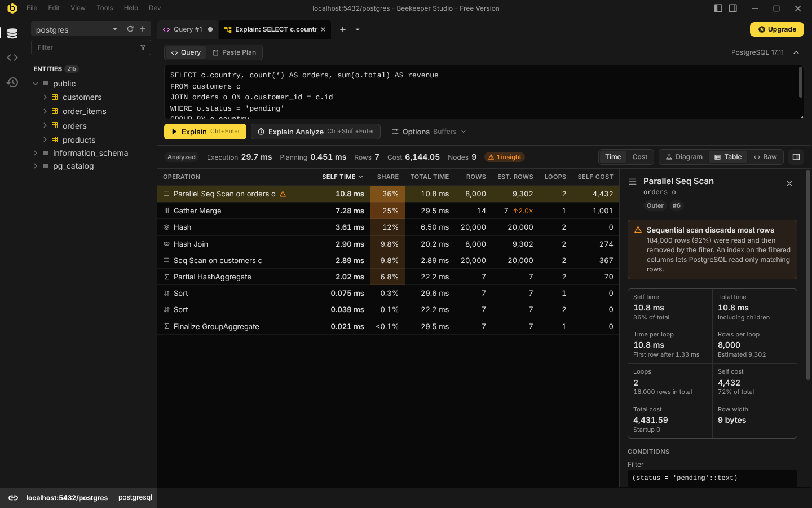
Task: Open the File menu
Action: click(x=32, y=8)
